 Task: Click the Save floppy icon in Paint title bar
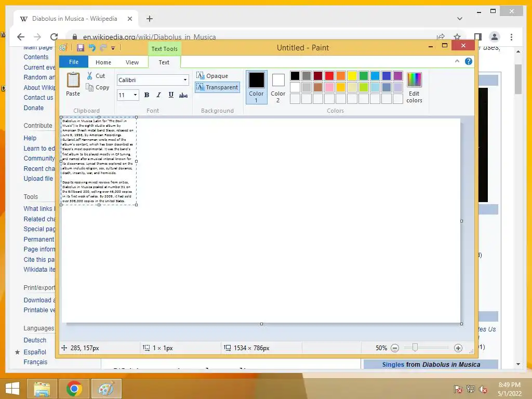81,48
